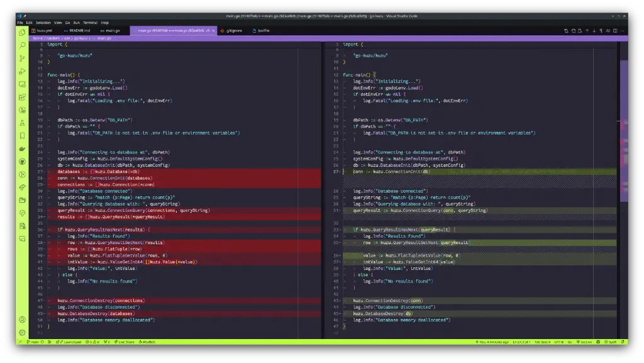Viewport: 644px width, 363px height.
Task: Click the 'main.go' breadcrumb segment
Action: 104,38
